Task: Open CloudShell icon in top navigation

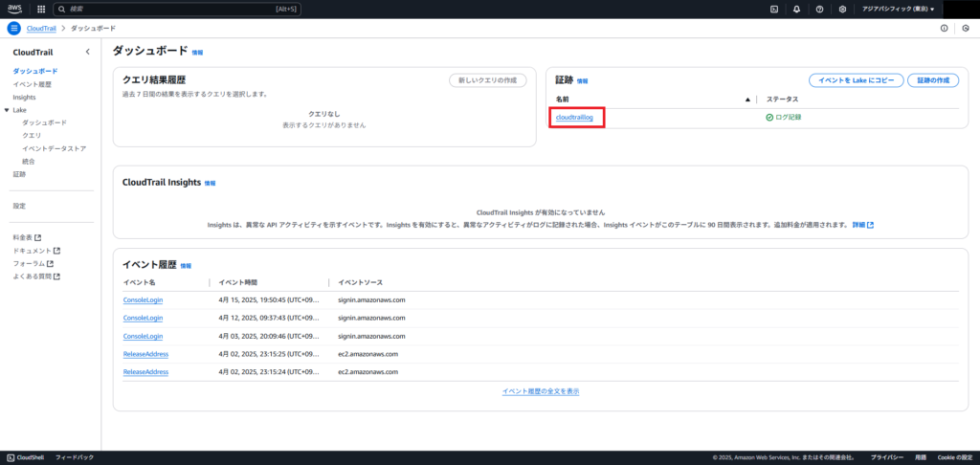Action: [773, 10]
